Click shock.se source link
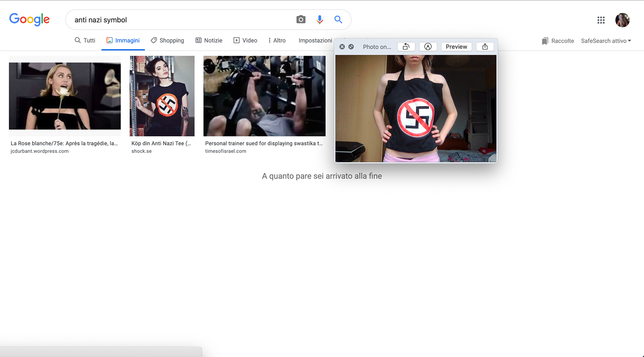The height and width of the screenshot is (357, 644). [x=142, y=151]
